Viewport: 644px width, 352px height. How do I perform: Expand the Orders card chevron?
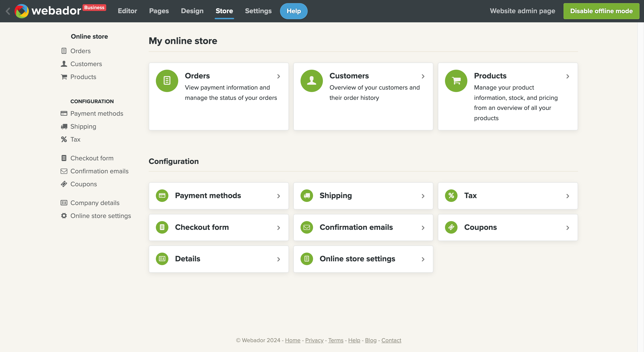pyautogui.click(x=278, y=76)
